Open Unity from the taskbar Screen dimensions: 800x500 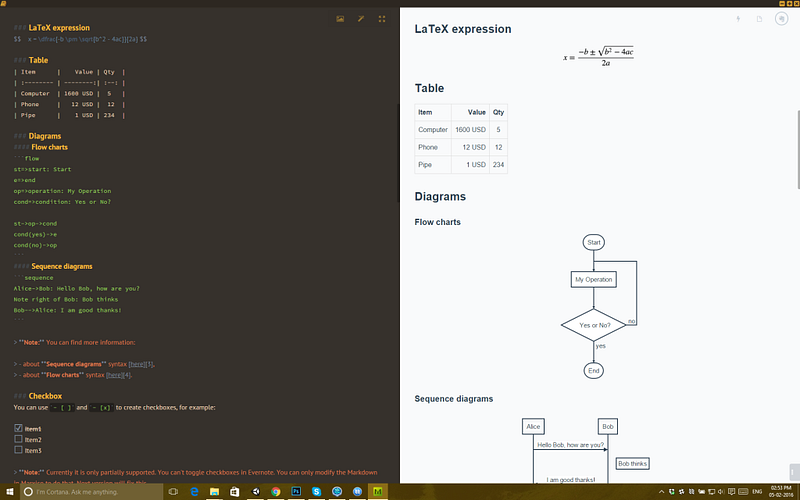(x=256, y=492)
